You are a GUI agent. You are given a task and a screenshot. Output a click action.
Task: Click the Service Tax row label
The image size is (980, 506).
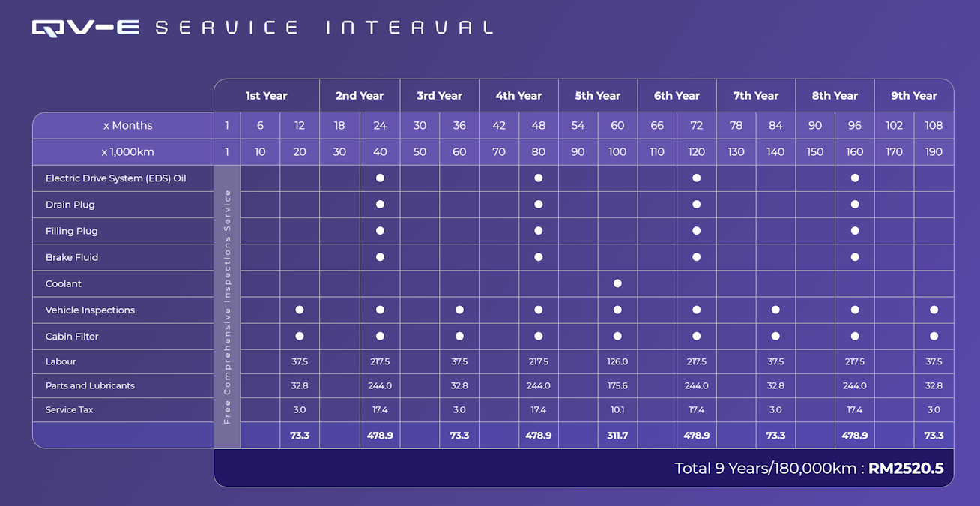click(x=69, y=409)
